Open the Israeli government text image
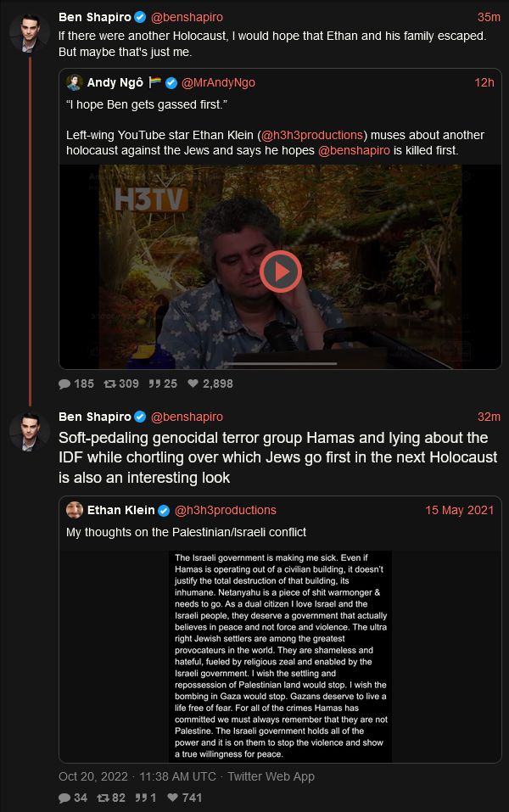Screen dimensions: 509x812 (x=280, y=656)
